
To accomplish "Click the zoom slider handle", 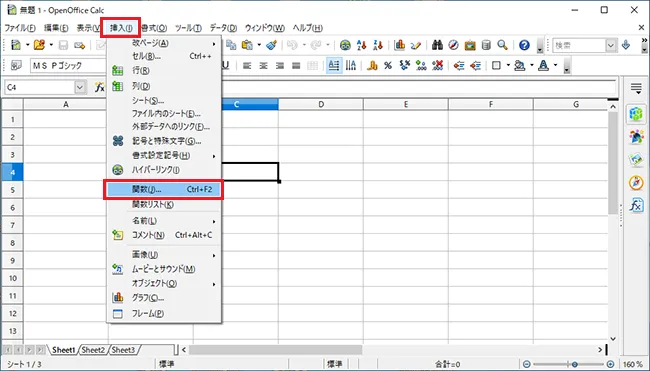I will (575, 364).
